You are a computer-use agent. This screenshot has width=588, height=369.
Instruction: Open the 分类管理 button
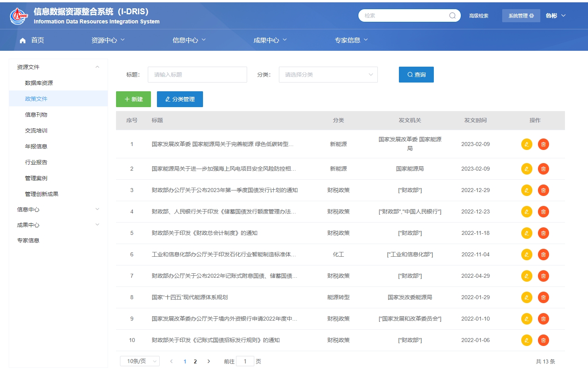180,99
